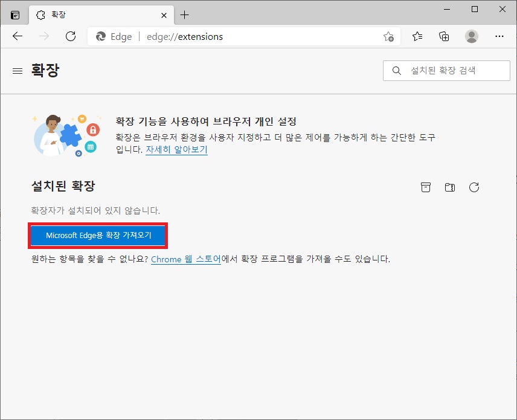The image size is (517, 420).
Task: Go back to the previous page
Action: (x=18, y=36)
